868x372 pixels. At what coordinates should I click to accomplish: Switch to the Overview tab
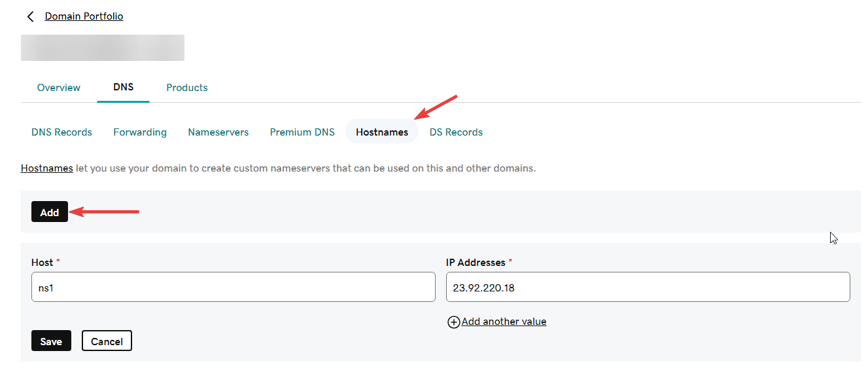tap(59, 88)
